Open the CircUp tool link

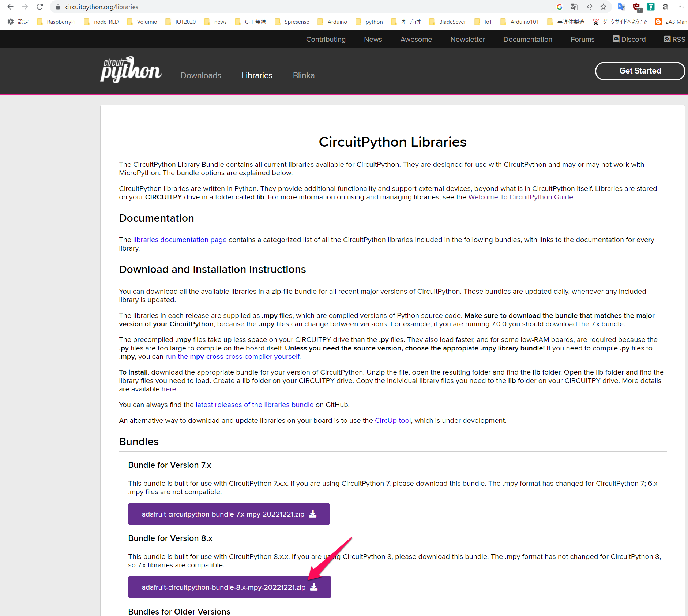click(x=393, y=420)
